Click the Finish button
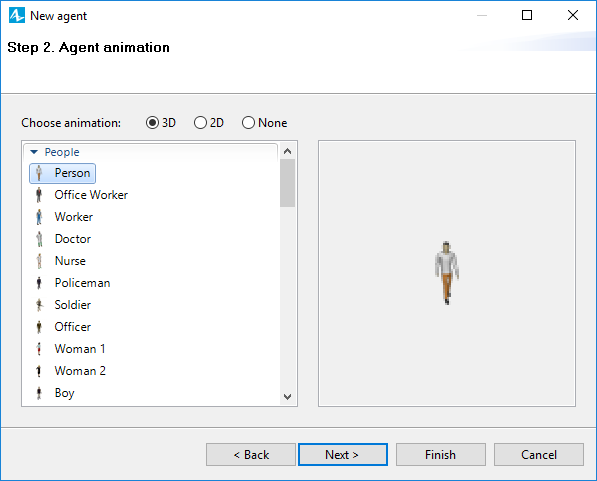Viewport: 597px width, 481px height. 441,454
